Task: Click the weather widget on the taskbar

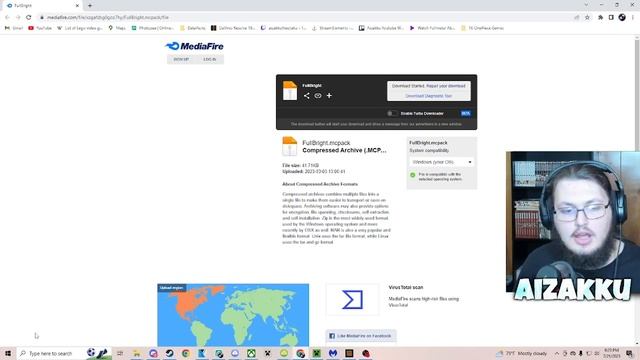Action: pyautogui.click(x=522, y=353)
